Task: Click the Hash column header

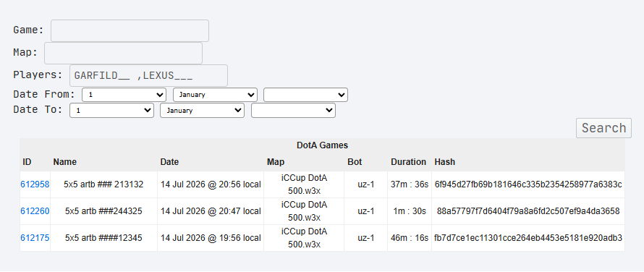Action: point(444,162)
